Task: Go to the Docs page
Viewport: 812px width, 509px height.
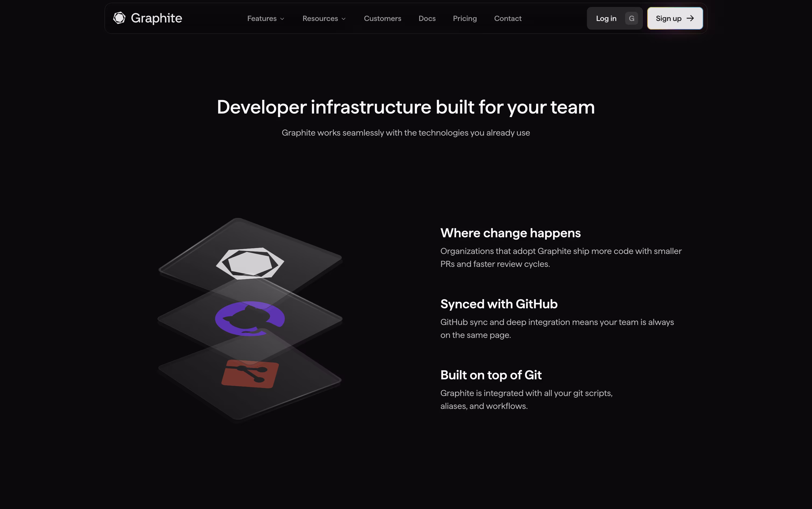Action: [427, 19]
